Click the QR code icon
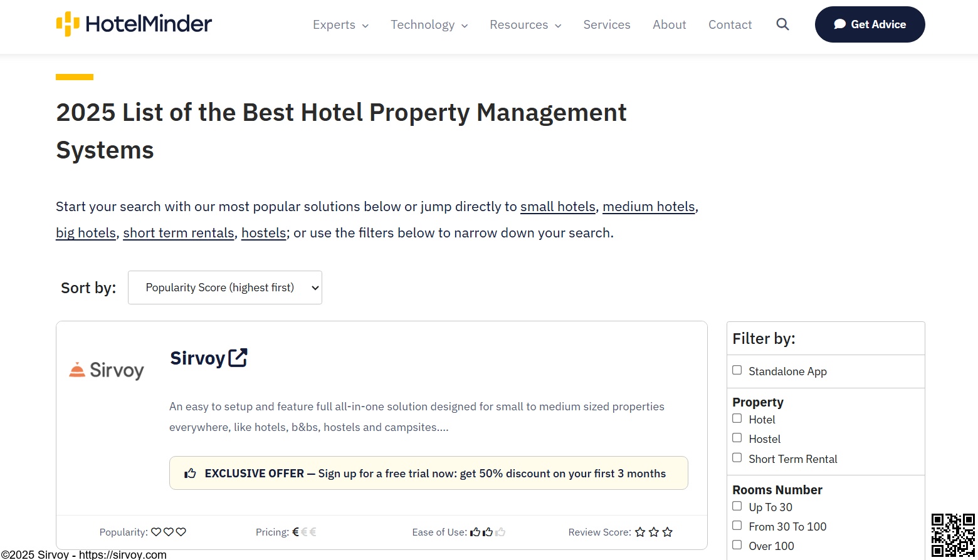This screenshot has height=560, width=978. tap(953, 535)
